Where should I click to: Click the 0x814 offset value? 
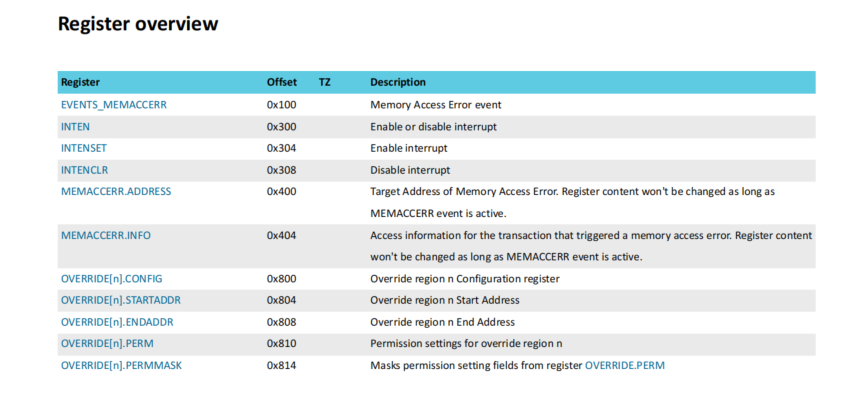tap(281, 365)
